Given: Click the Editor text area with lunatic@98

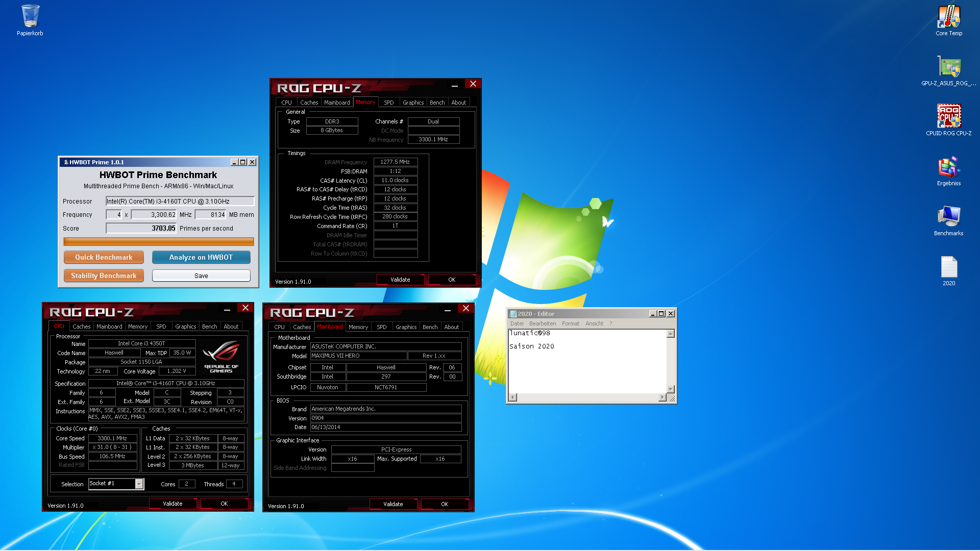Looking at the screenshot, I should tap(587, 361).
